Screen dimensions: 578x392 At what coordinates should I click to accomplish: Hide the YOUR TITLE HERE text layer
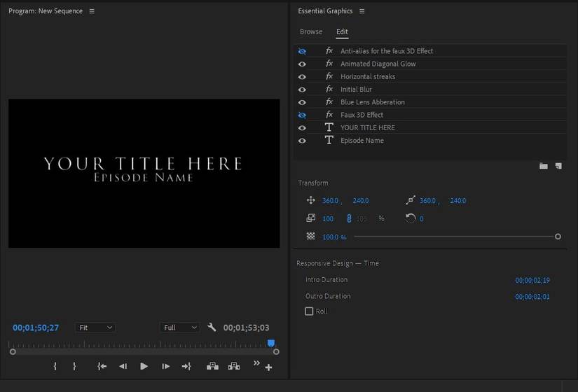[302, 128]
